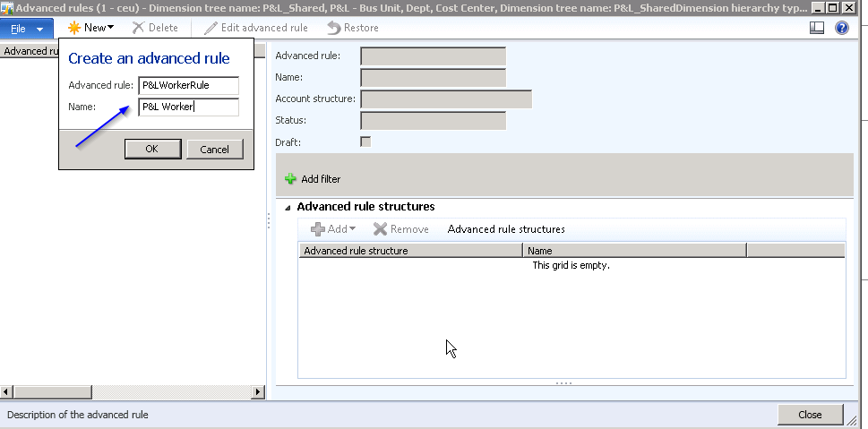Click the green plus Add filter icon
The width and height of the screenshot is (868, 429).
(290, 179)
